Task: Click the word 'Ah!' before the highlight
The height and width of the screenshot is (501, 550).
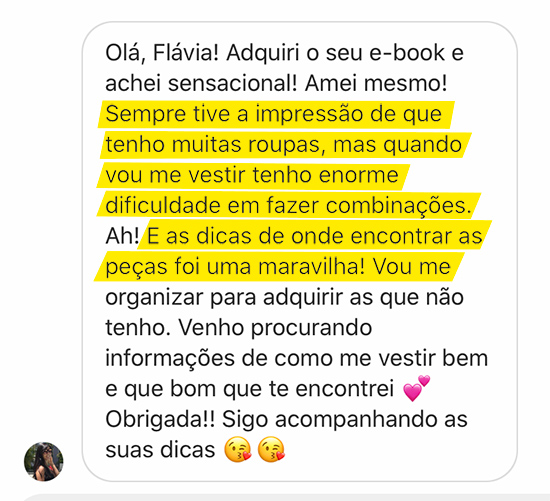Action: pyautogui.click(x=122, y=236)
